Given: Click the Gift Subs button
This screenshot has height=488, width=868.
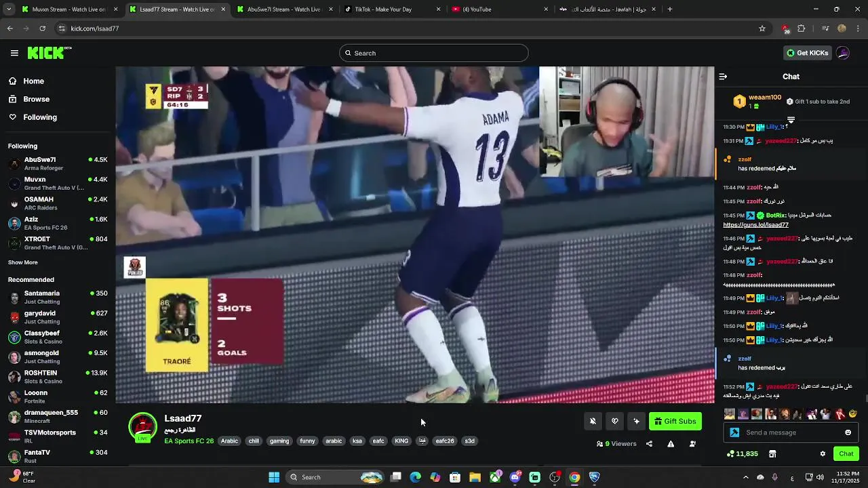Looking at the screenshot, I should tap(675, 422).
